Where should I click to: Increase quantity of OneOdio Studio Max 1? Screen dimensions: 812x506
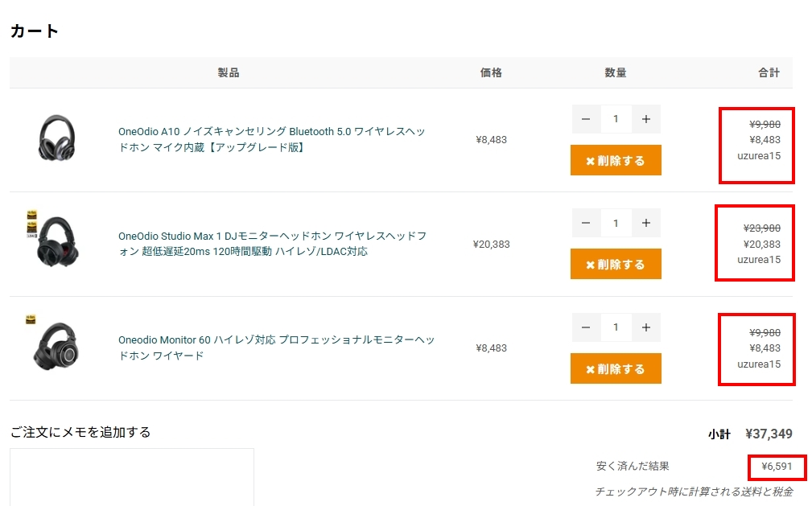click(645, 223)
